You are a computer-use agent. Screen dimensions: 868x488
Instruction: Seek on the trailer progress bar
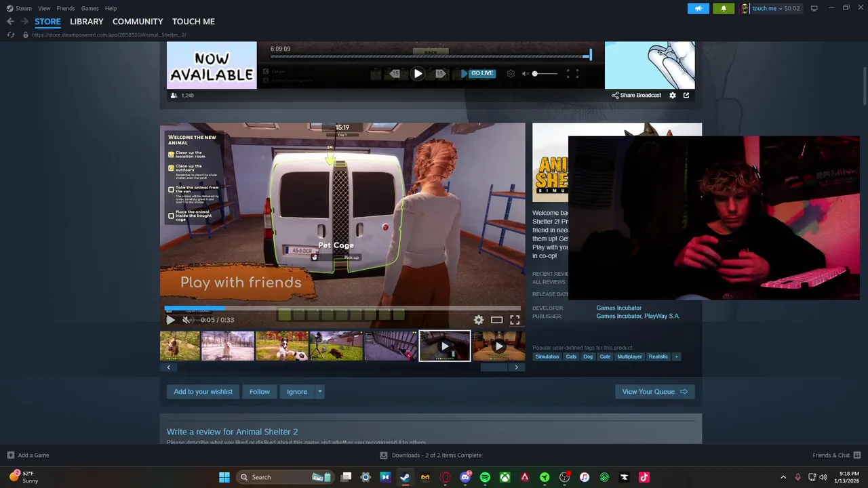coord(342,308)
